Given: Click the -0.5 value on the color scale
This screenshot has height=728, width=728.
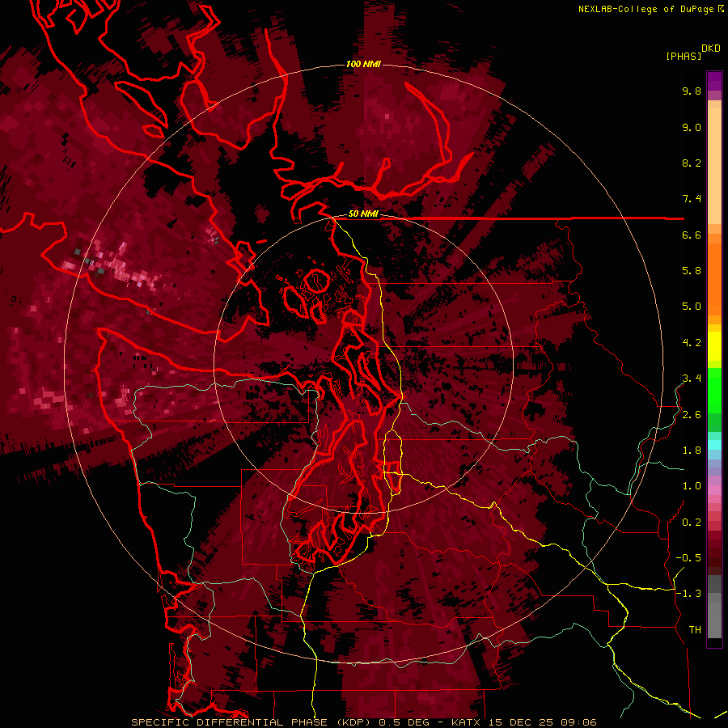Looking at the screenshot, I should pos(688,558).
